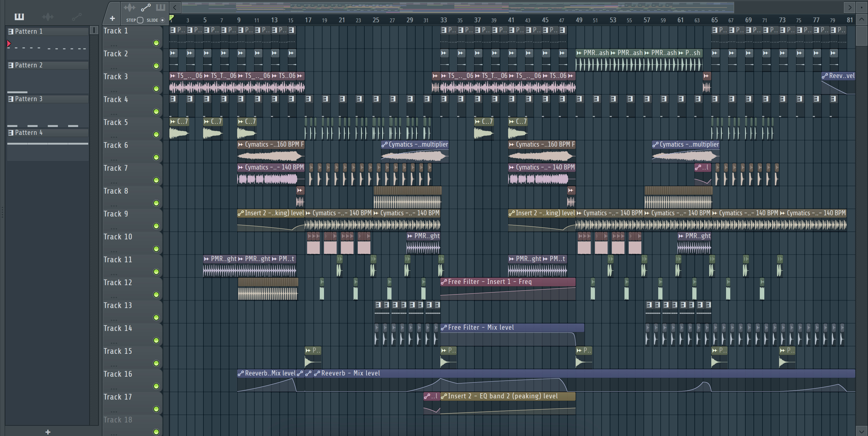Select Pattern 3 in the picker list
868x436 pixels.
48,99
